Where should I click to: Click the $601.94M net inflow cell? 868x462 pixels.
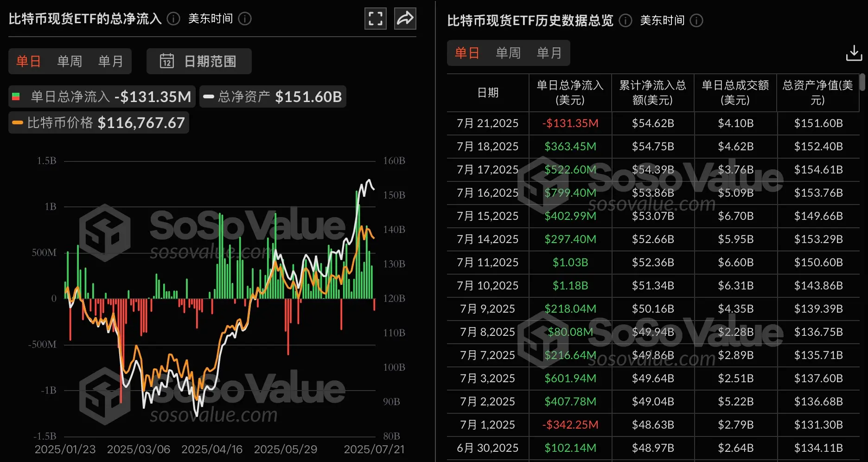point(570,379)
